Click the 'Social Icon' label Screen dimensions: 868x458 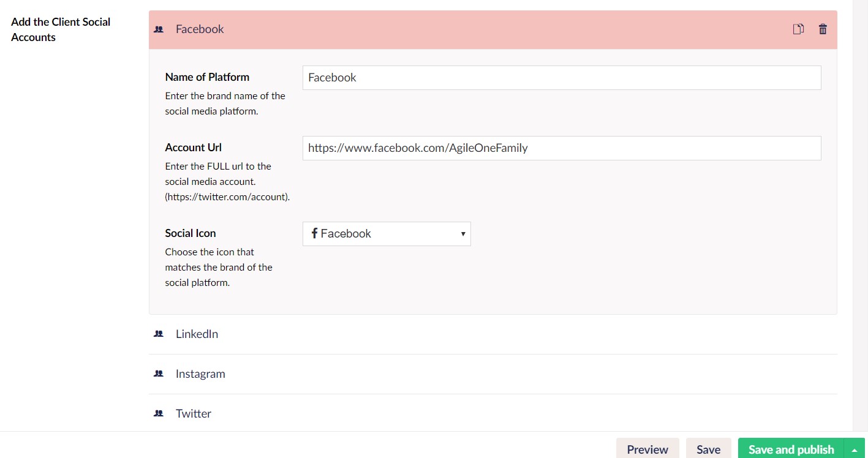[191, 233]
